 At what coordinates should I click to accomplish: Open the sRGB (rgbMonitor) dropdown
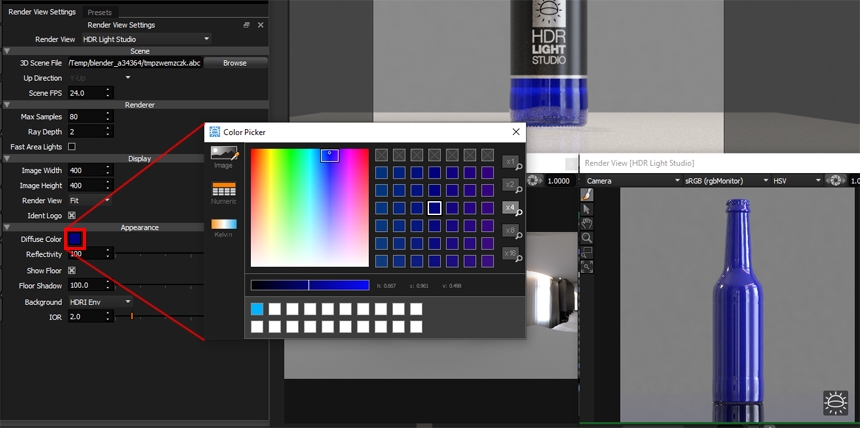pos(726,181)
